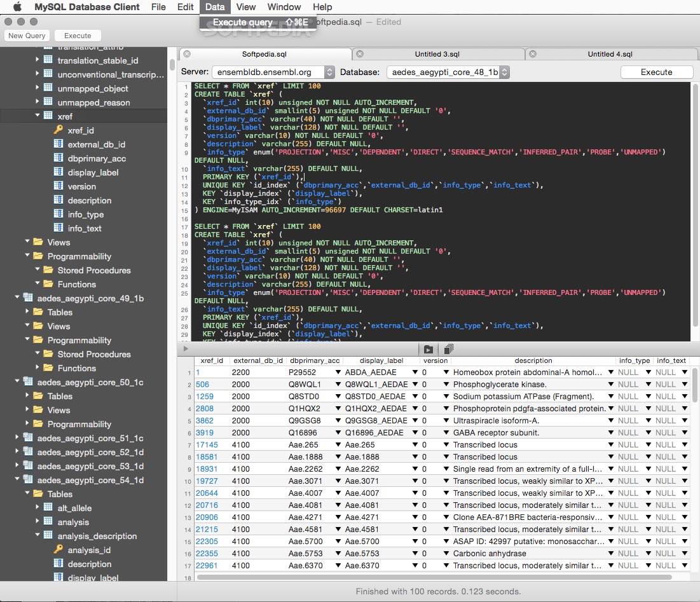This screenshot has height=602, width=700.
Task: Click the key icon beside xref_id
Action: click(x=58, y=130)
